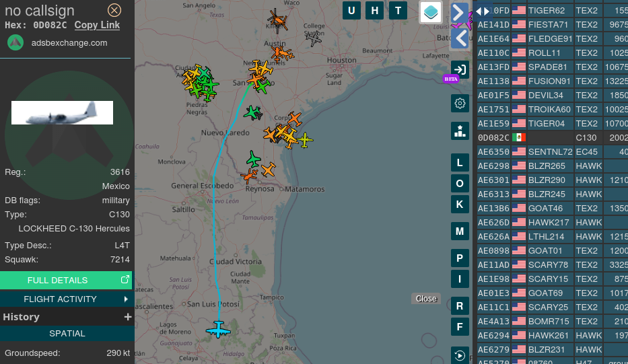The height and width of the screenshot is (364, 628).
Task: Click the table width toggle arrows
Action: 483,11
